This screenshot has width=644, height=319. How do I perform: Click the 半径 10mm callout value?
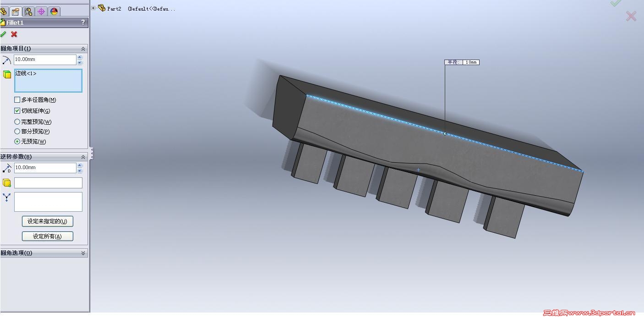click(x=470, y=62)
